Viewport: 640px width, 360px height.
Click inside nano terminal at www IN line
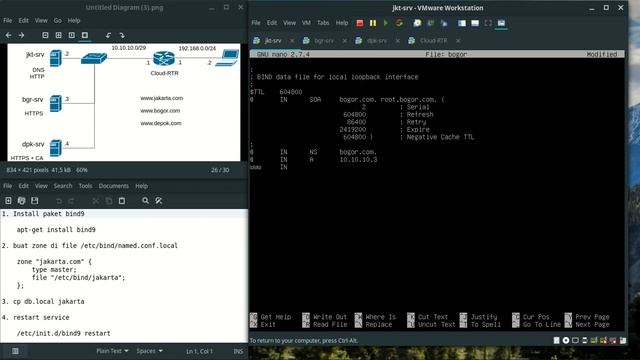269,167
